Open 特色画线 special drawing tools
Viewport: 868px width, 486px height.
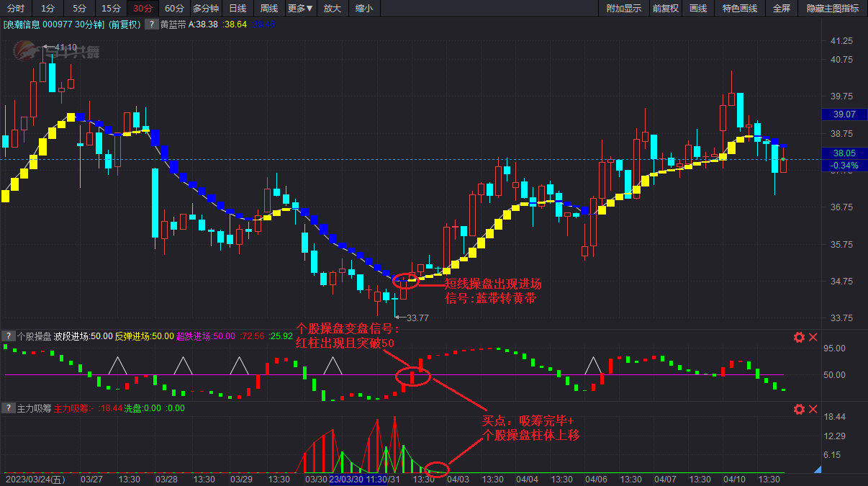click(x=740, y=9)
